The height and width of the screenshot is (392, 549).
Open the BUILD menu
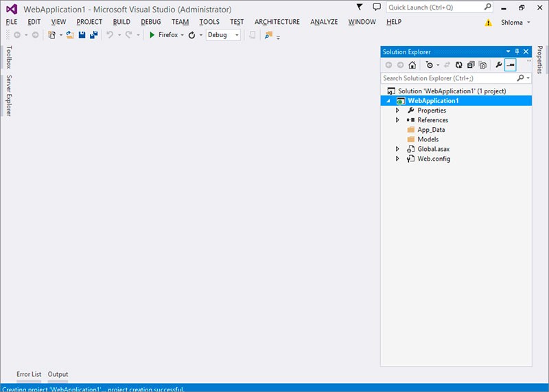(x=121, y=22)
